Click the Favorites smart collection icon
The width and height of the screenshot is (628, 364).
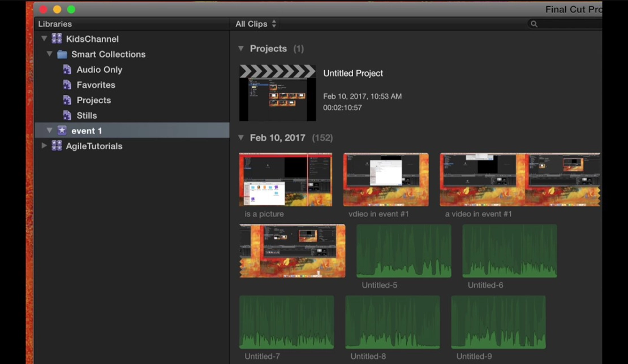[67, 85]
